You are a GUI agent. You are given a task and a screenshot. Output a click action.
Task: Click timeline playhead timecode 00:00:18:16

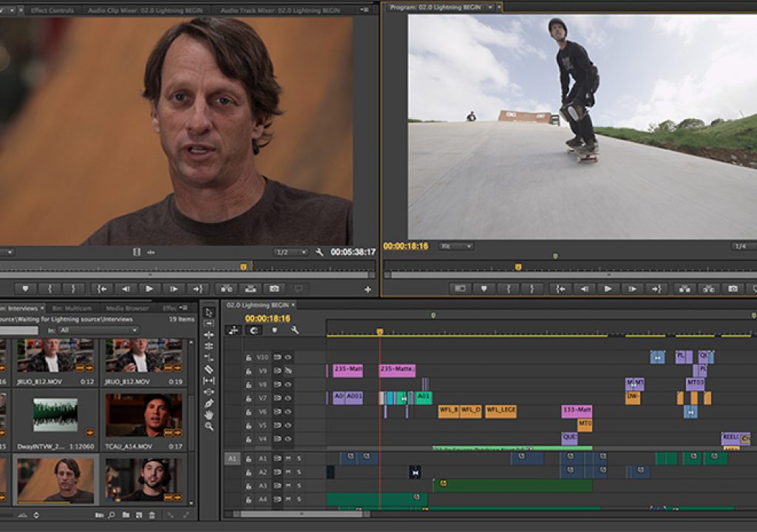268,318
